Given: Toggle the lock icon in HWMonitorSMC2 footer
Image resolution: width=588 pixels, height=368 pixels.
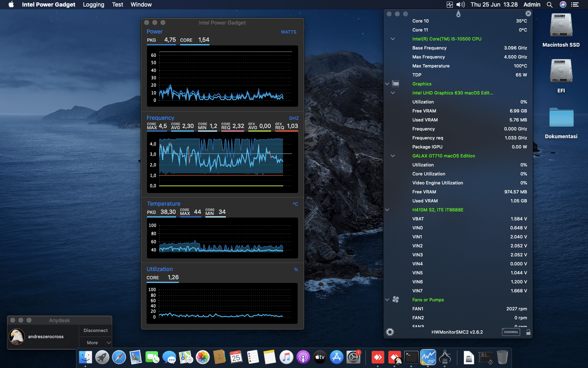Looking at the screenshot, I should pyautogui.click(x=528, y=332).
